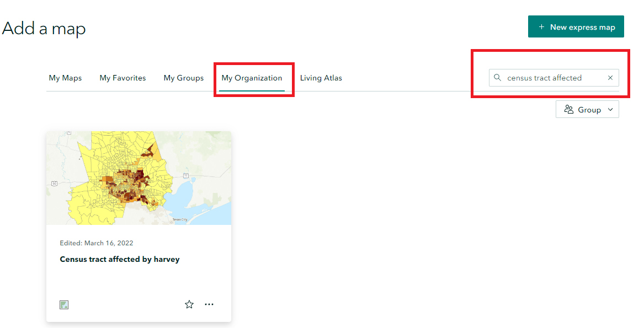Open the three-dot more options menu
Image resolution: width=644 pixels, height=328 pixels.
tap(209, 304)
